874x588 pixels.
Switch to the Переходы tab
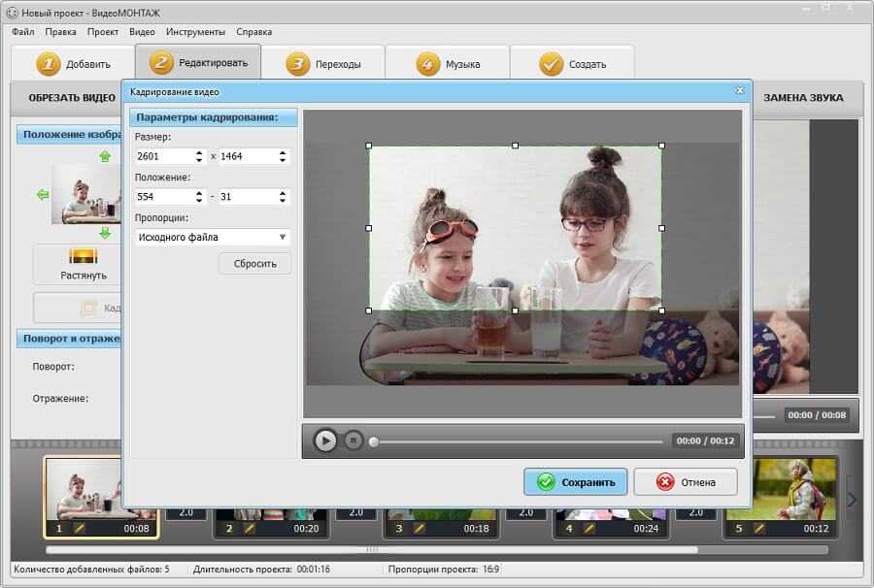point(323,64)
